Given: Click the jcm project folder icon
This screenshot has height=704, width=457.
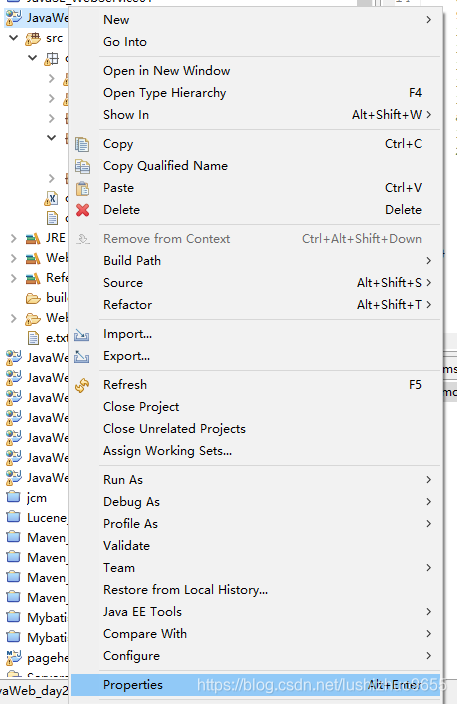Looking at the screenshot, I should point(13,497).
